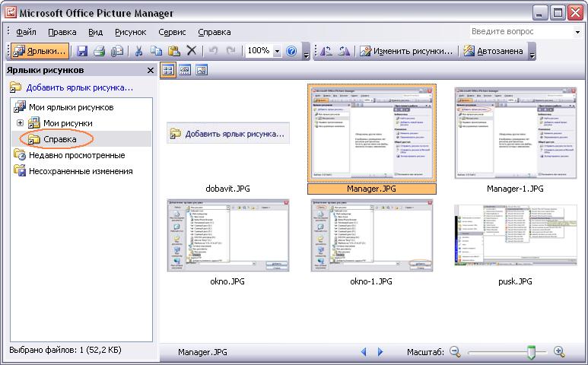Rotate picture left icon
Screen dimensions: 588x365
(x=326, y=51)
